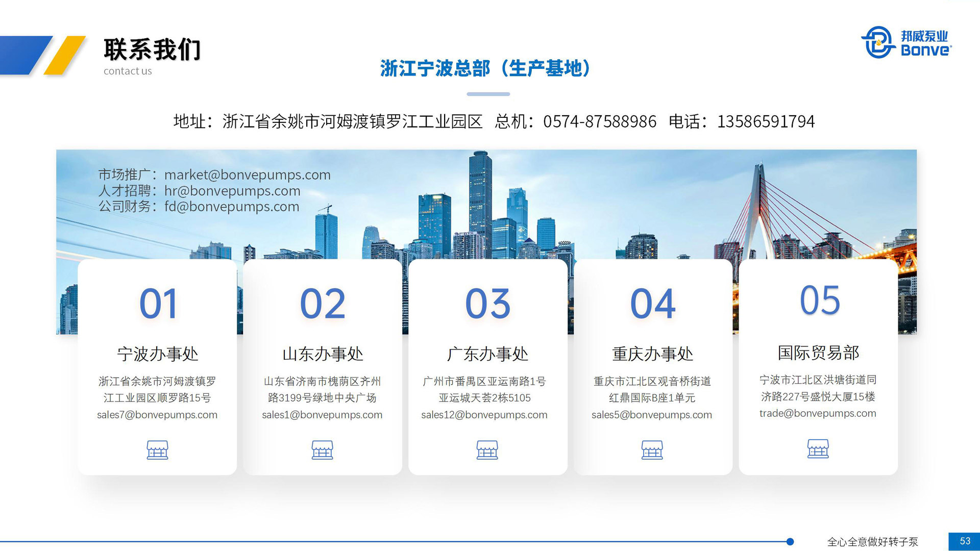Viewport: 980px width, 551px height.
Task: Click the divider line under the heading
Action: pos(488,93)
